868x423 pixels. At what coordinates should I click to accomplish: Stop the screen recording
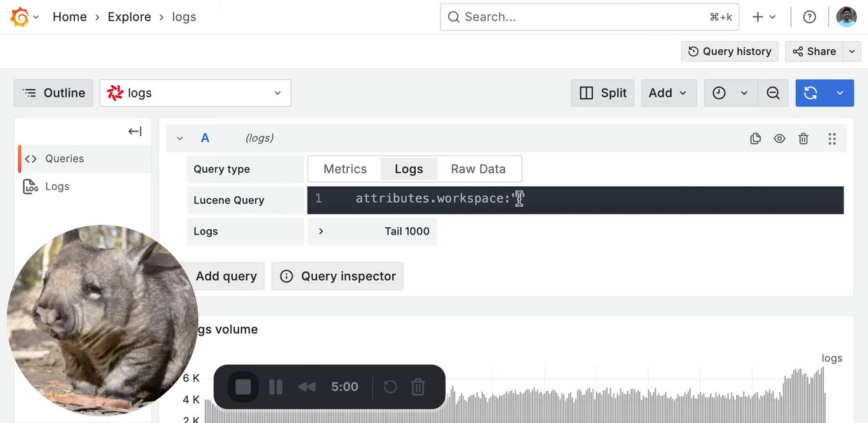click(x=243, y=387)
